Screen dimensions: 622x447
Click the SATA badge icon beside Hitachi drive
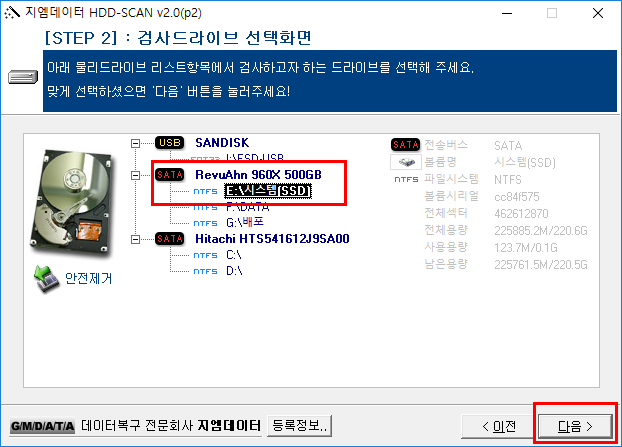169,239
